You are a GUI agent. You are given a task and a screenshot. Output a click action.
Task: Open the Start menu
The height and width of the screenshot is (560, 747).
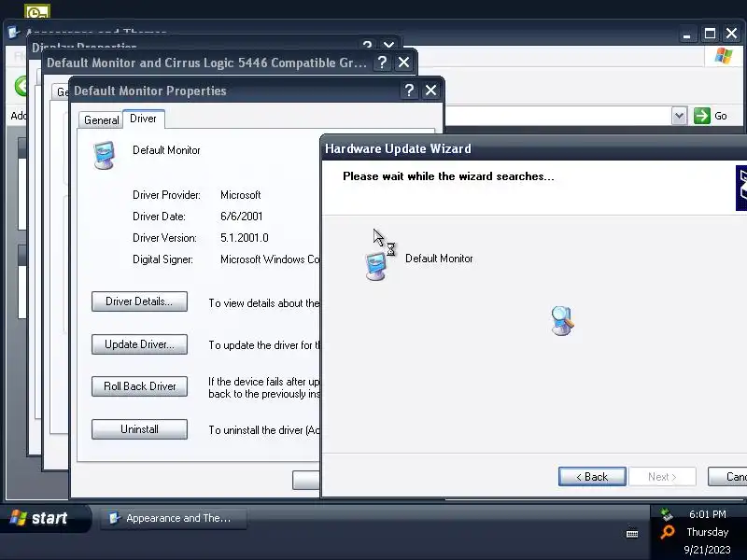click(x=44, y=518)
